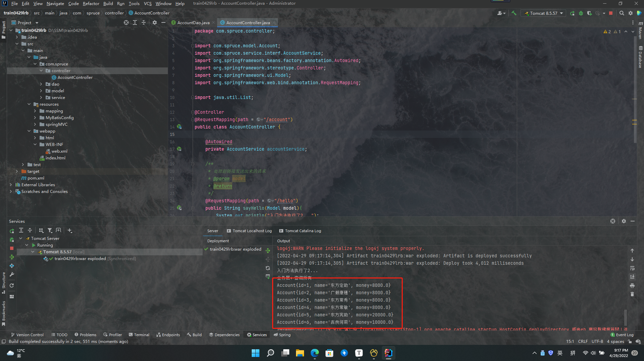Open the VCS menu

click(x=148, y=3)
